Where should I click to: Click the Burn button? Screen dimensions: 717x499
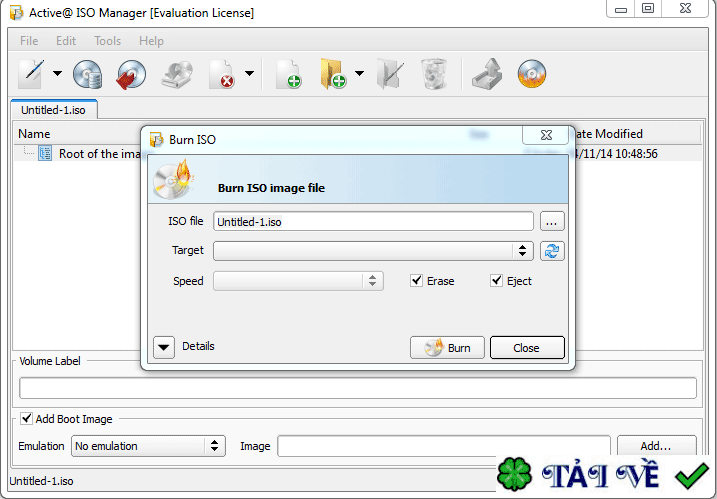click(x=447, y=348)
